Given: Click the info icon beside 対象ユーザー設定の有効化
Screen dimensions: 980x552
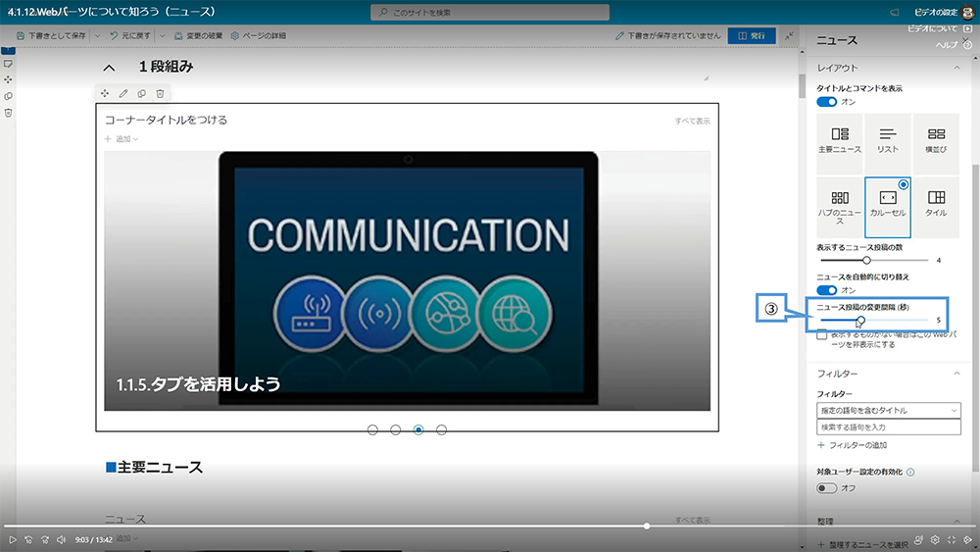Looking at the screenshot, I should click(910, 472).
